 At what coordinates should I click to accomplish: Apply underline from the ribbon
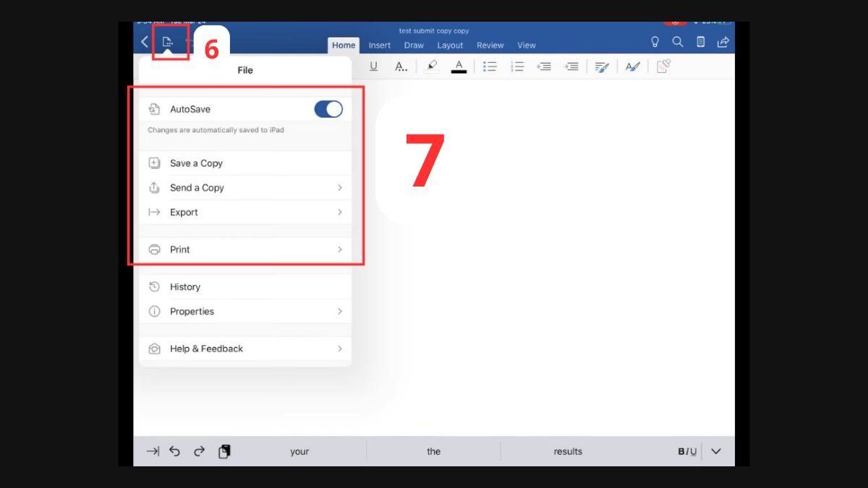coord(373,67)
